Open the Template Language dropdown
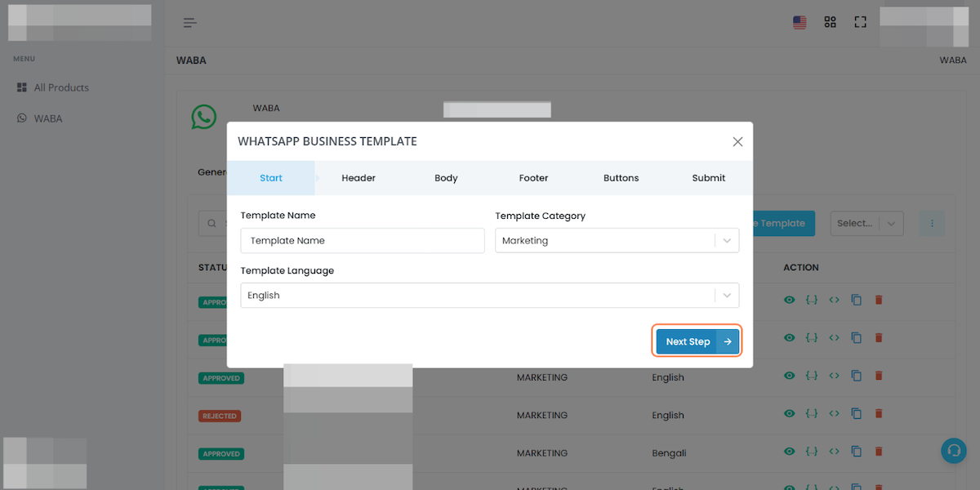The width and height of the screenshot is (980, 490). pos(489,296)
